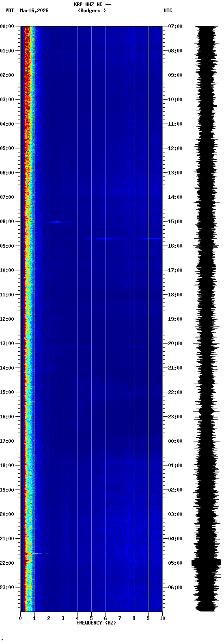
Task: Click the 00:00 label on PDT axis
Action: (x=7, y=26)
